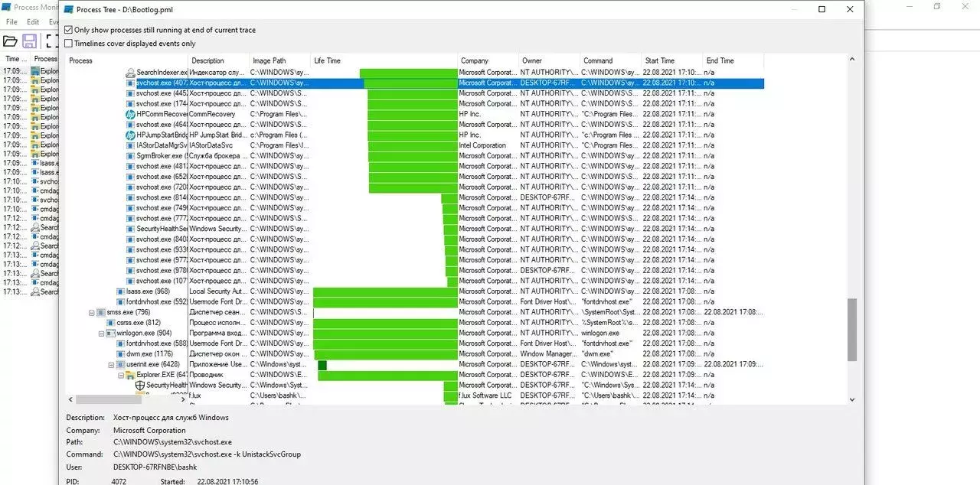Click the Open folder icon in Process Monitor toolbar
Screen dimensions: 980x485
pyautogui.click(x=10, y=41)
